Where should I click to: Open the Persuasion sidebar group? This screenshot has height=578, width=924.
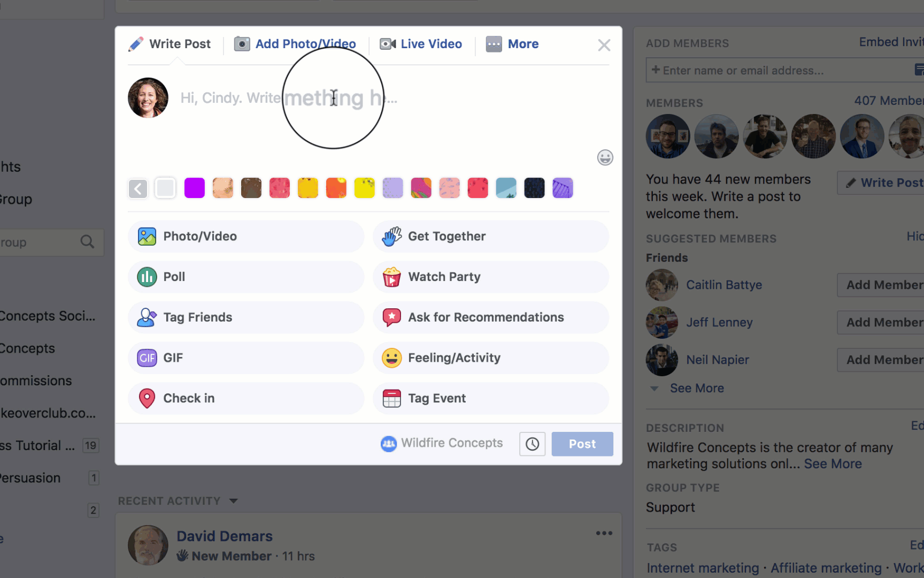click(x=30, y=478)
